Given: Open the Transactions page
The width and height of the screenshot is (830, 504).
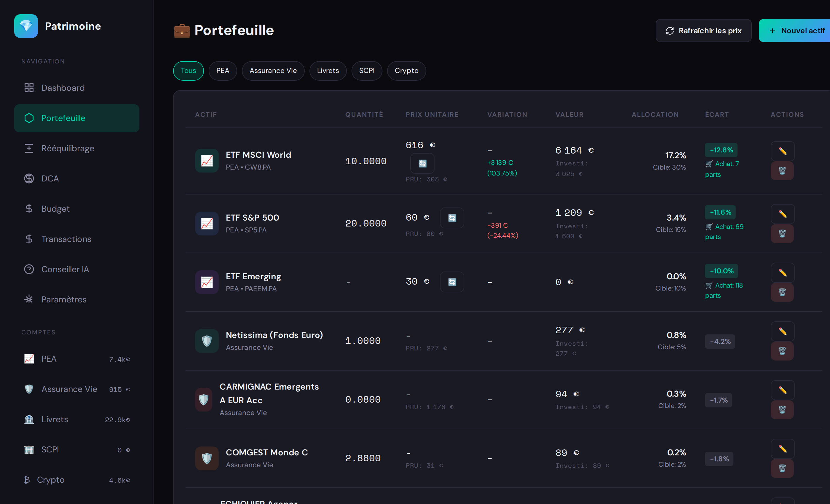Looking at the screenshot, I should [66, 239].
